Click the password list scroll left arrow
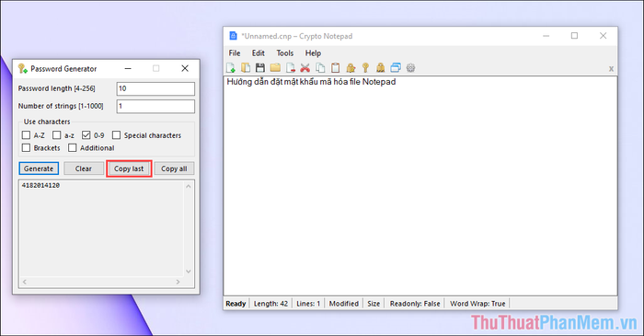This screenshot has width=644, height=336. click(x=25, y=282)
